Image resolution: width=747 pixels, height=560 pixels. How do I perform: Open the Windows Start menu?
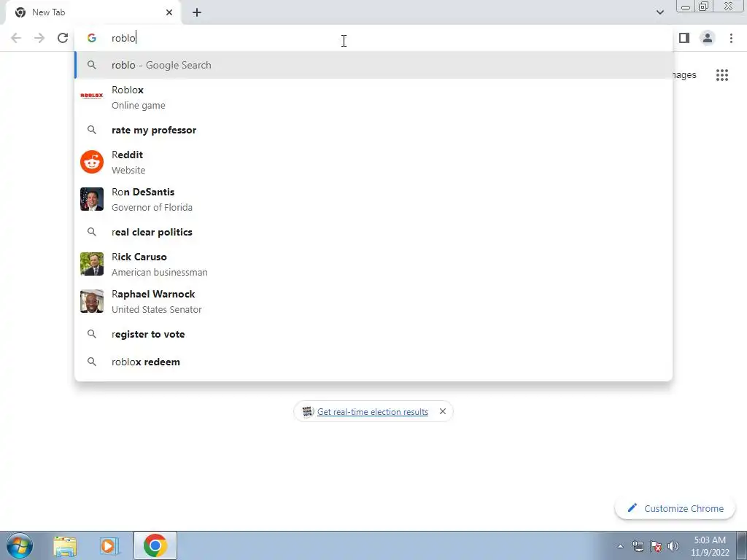click(20, 545)
